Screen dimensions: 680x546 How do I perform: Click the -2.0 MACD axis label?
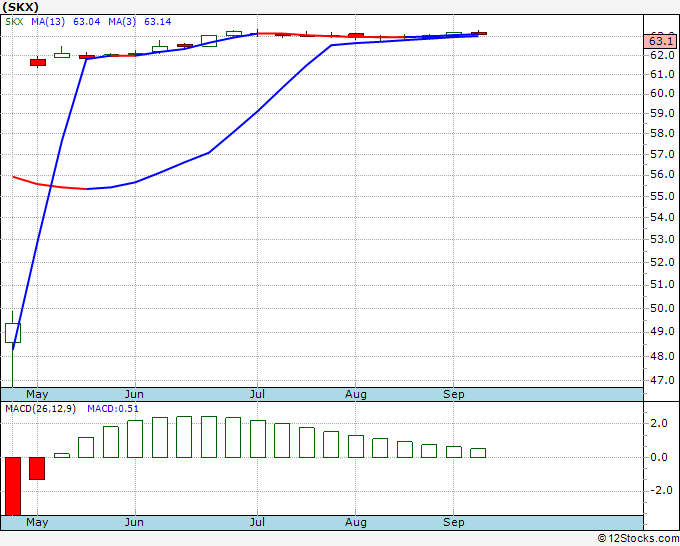pyautogui.click(x=660, y=490)
